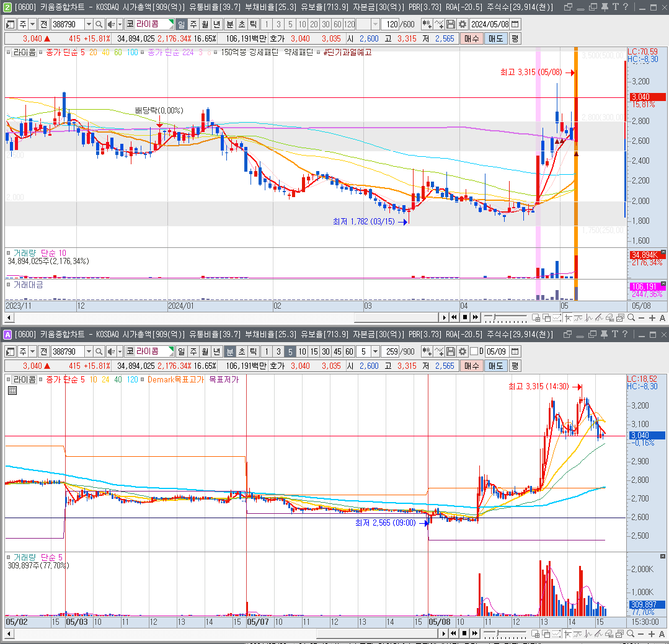Click the T font icon in top window title
The height and width of the screenshot is (644, 669).
pyautogui.click(x=615, y=7)
